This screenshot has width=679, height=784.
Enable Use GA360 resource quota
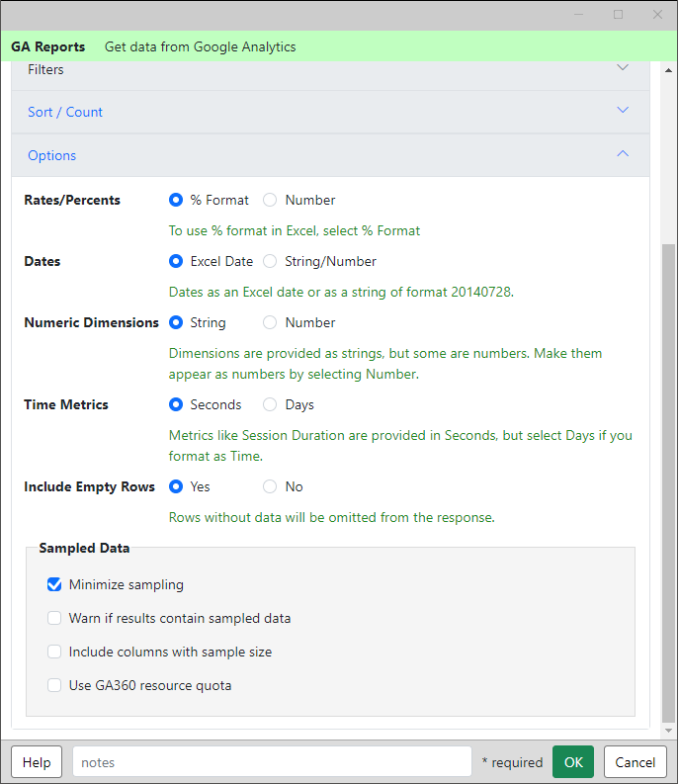point(54,685)
